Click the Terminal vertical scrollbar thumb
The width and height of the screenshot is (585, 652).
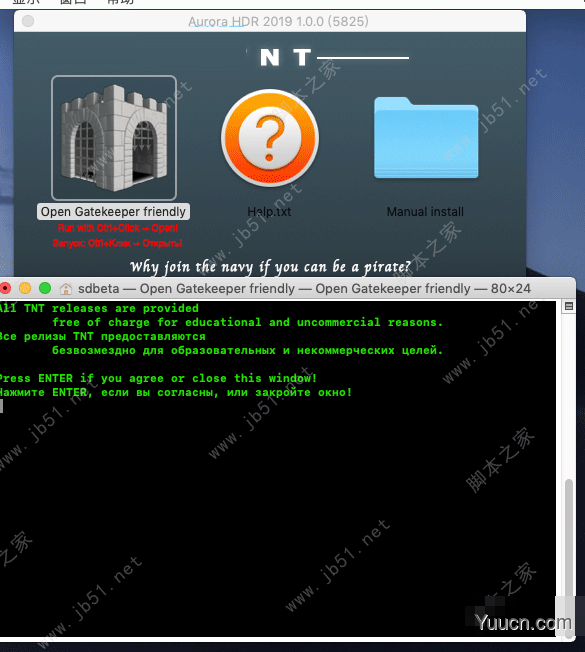pos(568,538)
